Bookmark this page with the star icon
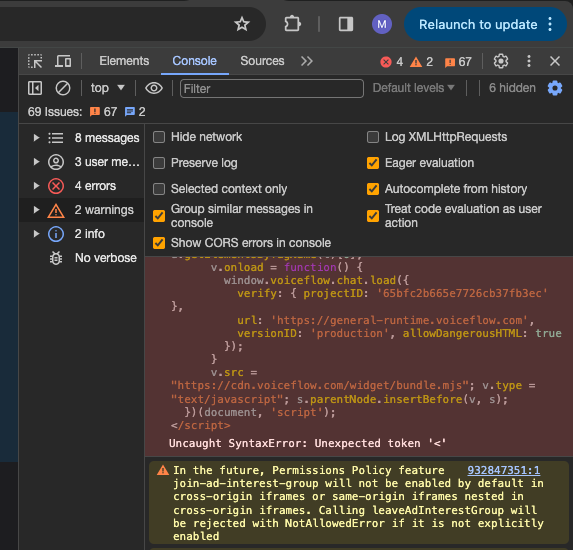 point(242,24)
